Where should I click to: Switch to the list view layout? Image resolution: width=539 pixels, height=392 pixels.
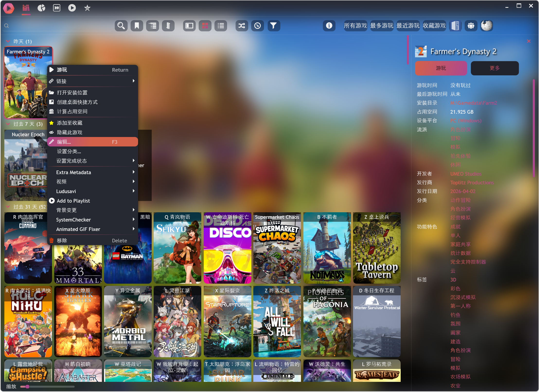click(x=221, y=26)
